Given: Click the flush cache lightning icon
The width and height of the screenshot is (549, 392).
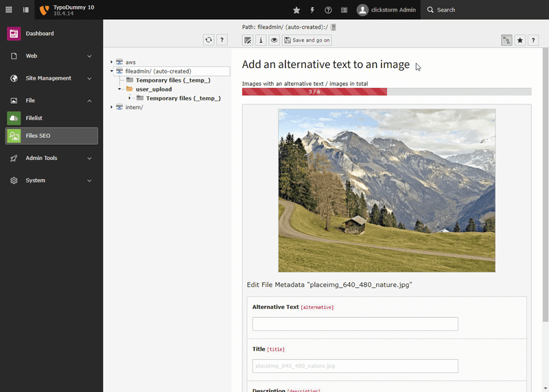Looking at the screenshot, I should [312, 10].
